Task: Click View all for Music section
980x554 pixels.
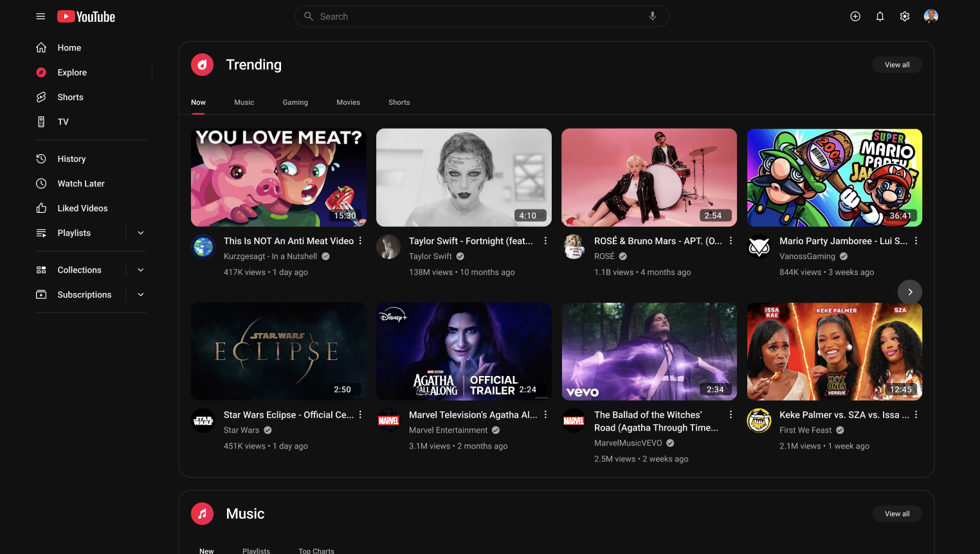Action: pos(897,514)
